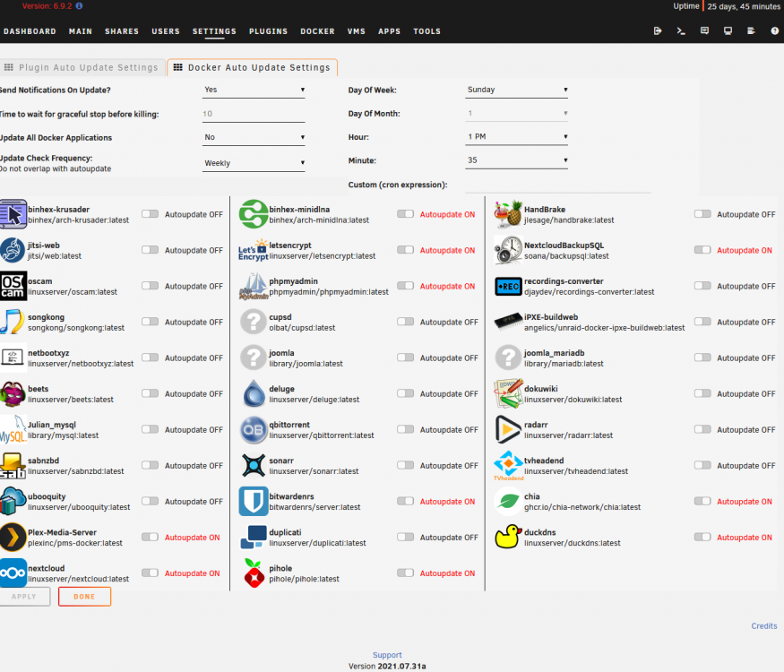This screenshot has height=672, width=784.
Task: Toggle autoupdate for letsencrypt
Action: pyautogui.click(x=406, y=250)
